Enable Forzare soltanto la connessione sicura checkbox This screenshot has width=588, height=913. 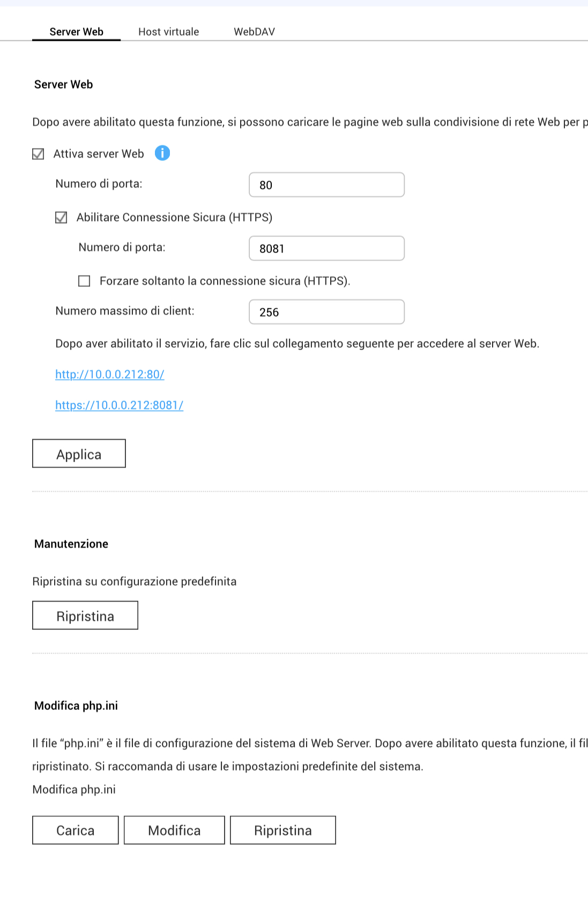[84, 281]
